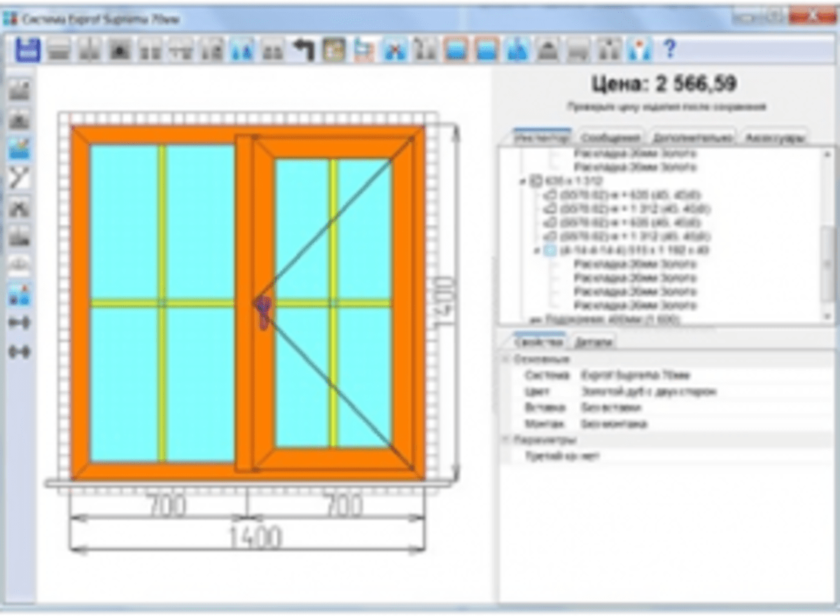Click the red X icon in top toolbar
Viewport: 840px width, 616px height.
click(395, 50)
